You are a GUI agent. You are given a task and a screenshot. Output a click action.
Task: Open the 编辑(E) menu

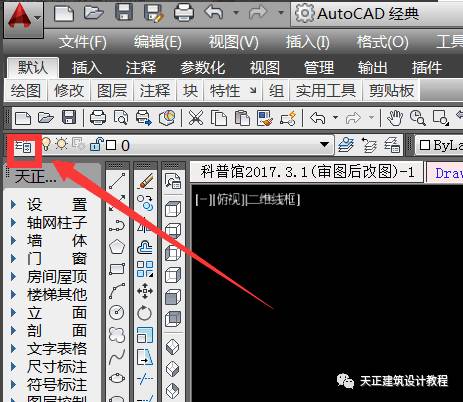click(x=158, y=42)
